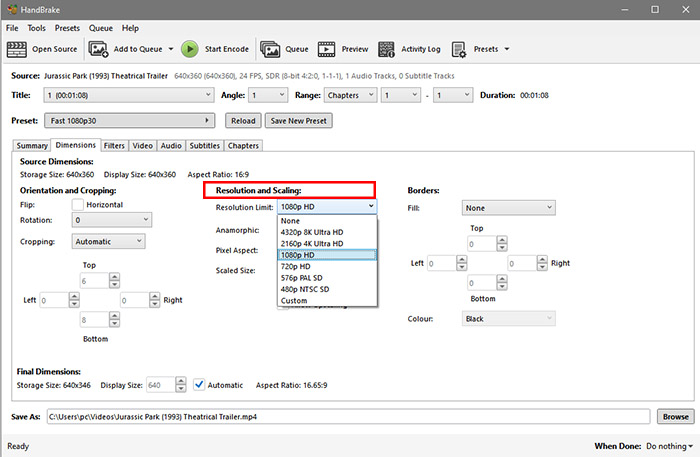Viewport: 700px width, 457px height.
Task: Open the Range Chapters dropdown
Action: pyautogui.click(x=350, y=95)
